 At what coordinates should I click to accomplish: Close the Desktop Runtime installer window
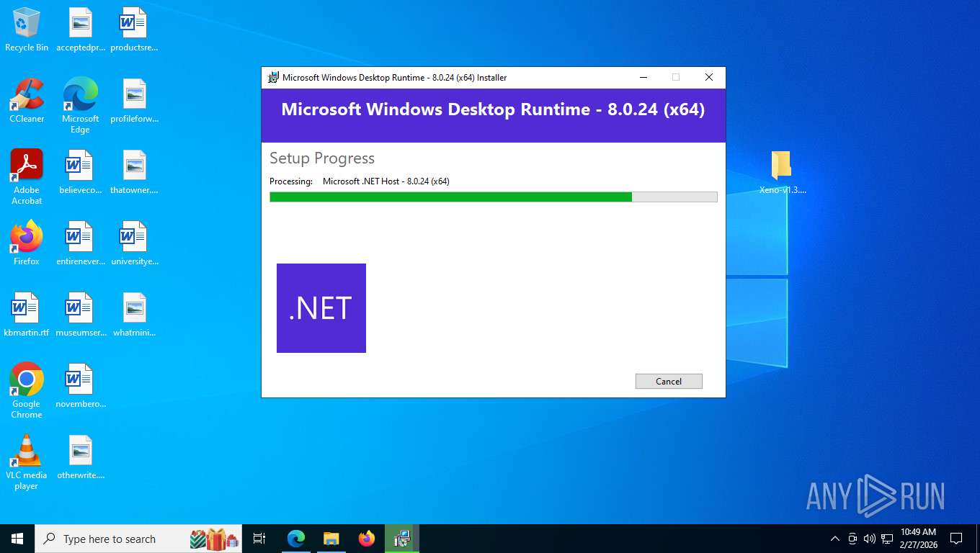(709, 77)
